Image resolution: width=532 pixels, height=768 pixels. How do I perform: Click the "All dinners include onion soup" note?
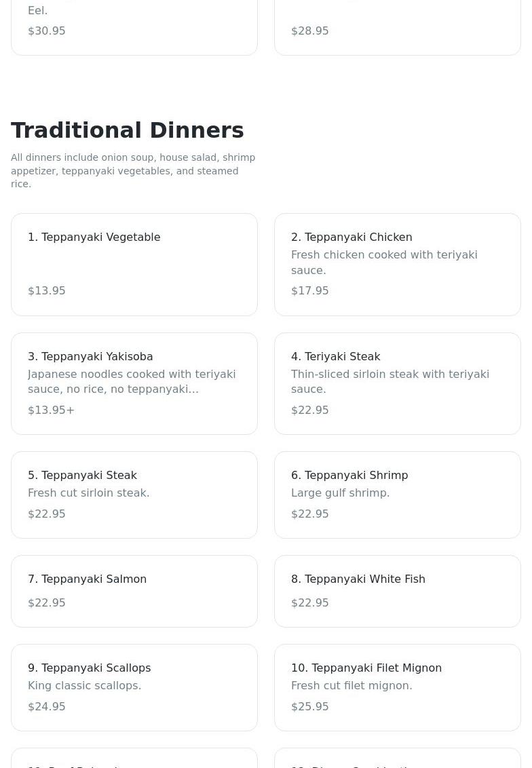133,170
